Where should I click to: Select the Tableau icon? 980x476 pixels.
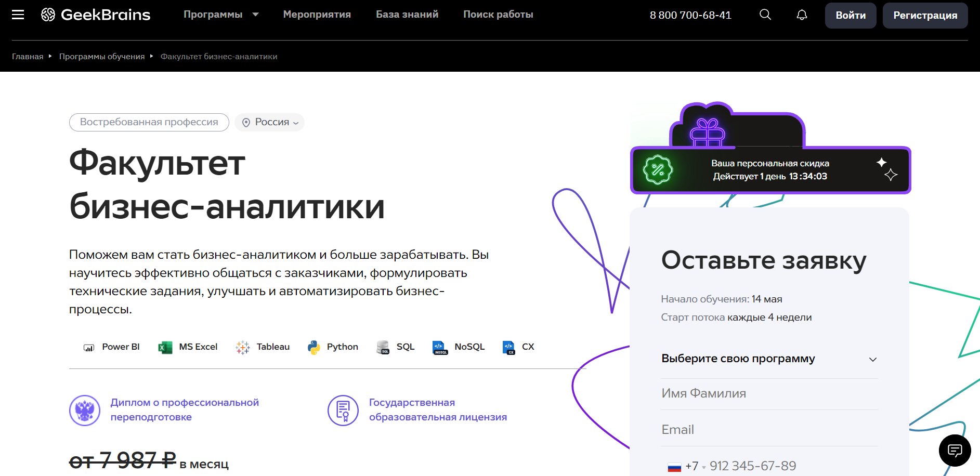tap(242, 347)
